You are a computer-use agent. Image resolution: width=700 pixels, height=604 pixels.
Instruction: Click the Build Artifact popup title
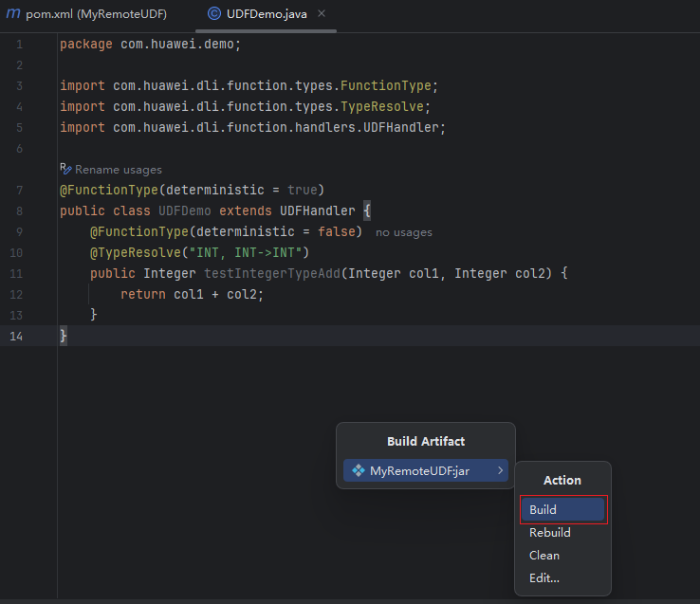pyautogui.click(x=426, y=441)
